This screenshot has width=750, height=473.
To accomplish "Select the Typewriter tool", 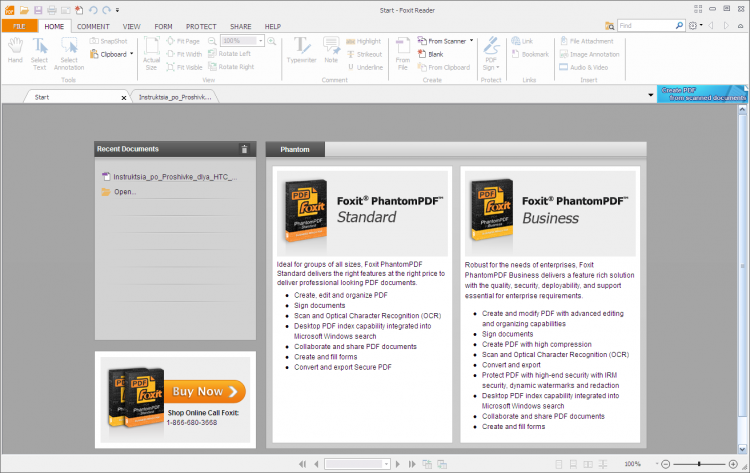I will (301, 50).
